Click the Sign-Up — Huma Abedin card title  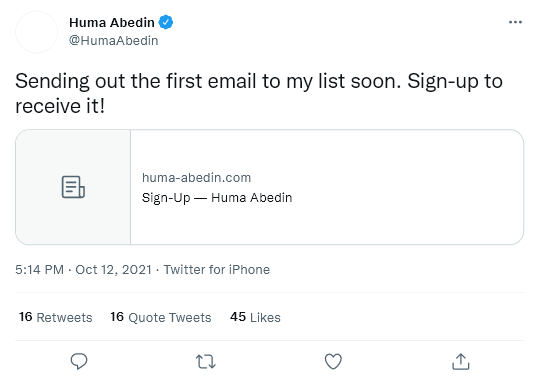coord(217,198)
